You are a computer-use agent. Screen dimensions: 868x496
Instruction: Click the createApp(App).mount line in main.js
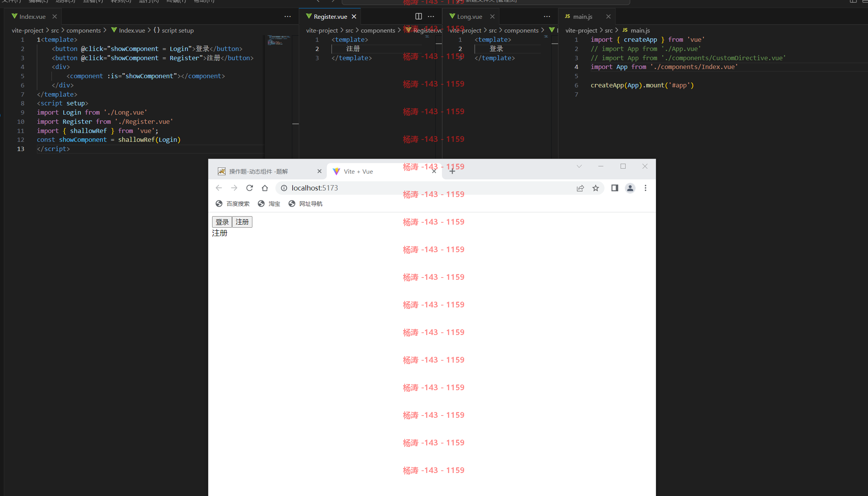point(642,85)
